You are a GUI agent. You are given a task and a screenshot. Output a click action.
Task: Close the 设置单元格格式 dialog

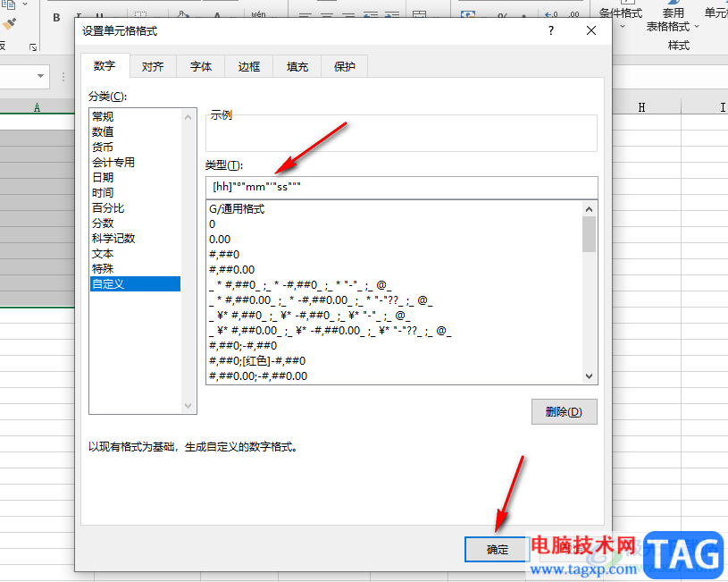(x=591, y=30)
